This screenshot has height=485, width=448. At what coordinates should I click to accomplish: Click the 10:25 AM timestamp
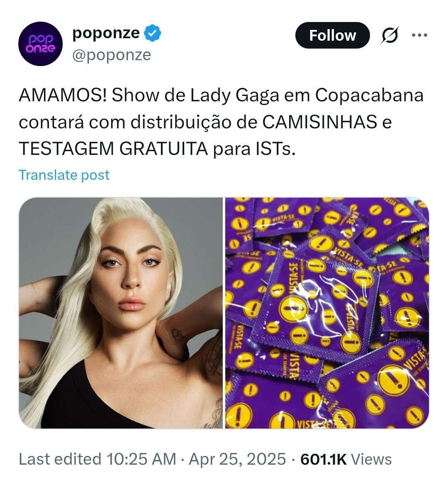141,459
